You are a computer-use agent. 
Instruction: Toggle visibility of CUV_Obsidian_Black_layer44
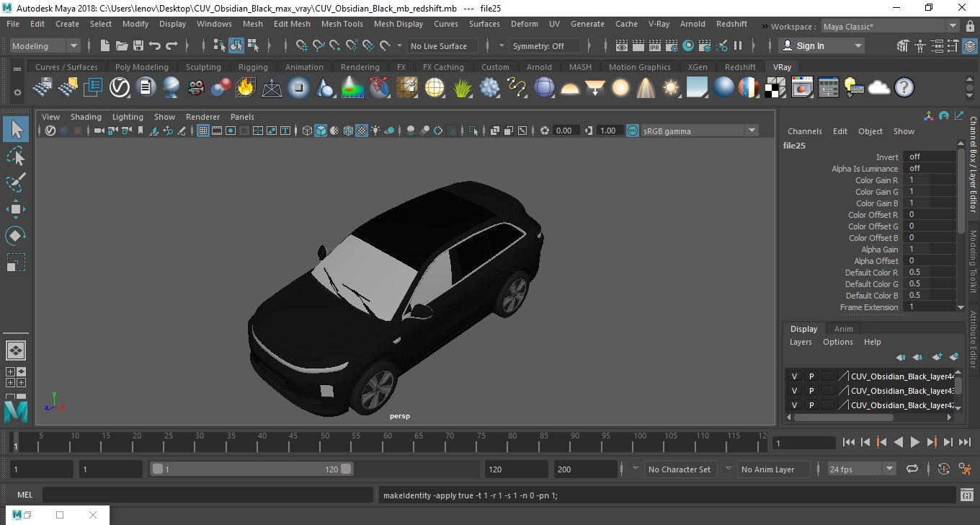click(x=794, y=376)
